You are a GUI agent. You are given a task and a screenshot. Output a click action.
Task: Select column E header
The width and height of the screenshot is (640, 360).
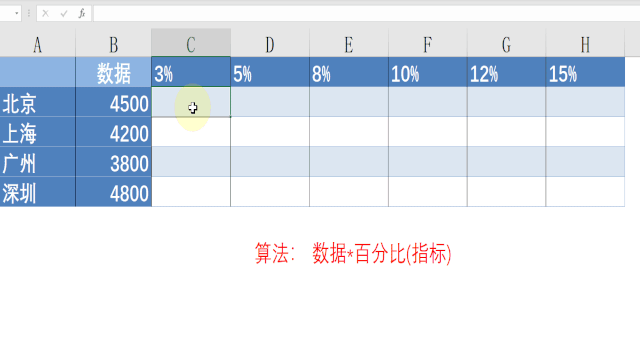point(349,43)
